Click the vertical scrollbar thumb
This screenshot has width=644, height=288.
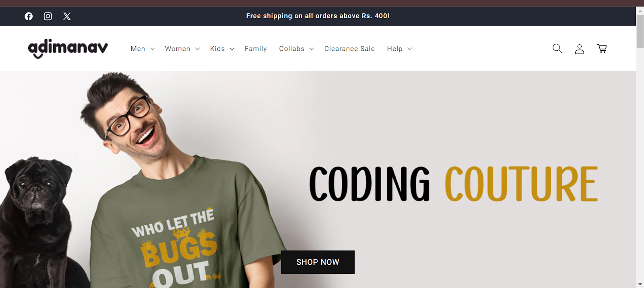coord(640,31)
